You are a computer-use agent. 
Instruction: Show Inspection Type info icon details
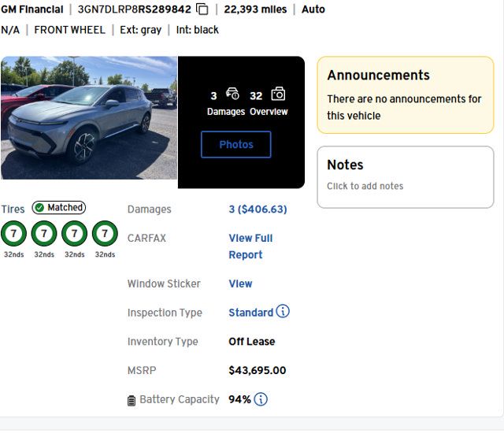click(283, 311)
